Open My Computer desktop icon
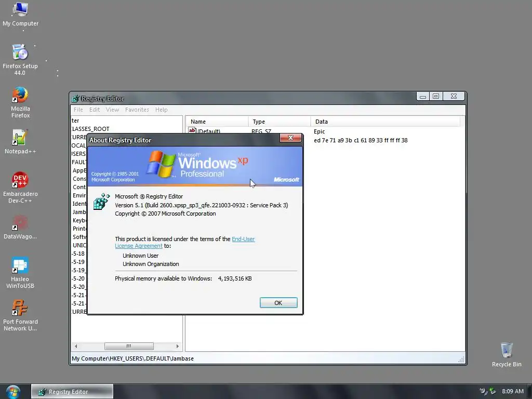The image size is (532, 399). (x=20, y=14)
